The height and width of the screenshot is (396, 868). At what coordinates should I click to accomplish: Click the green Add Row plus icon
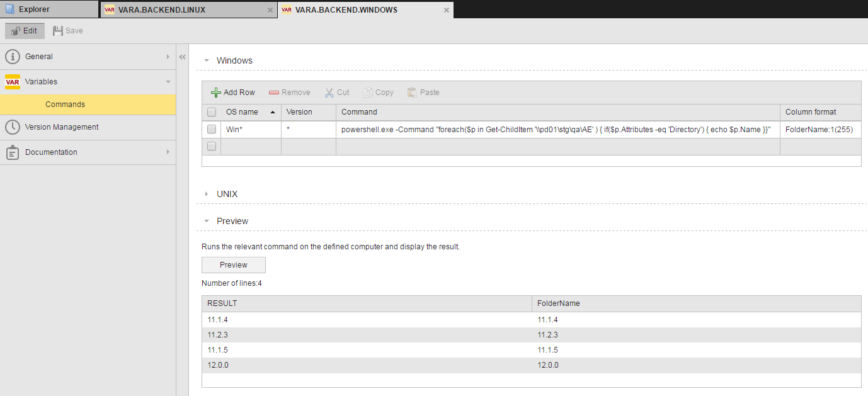coord(216,93)
